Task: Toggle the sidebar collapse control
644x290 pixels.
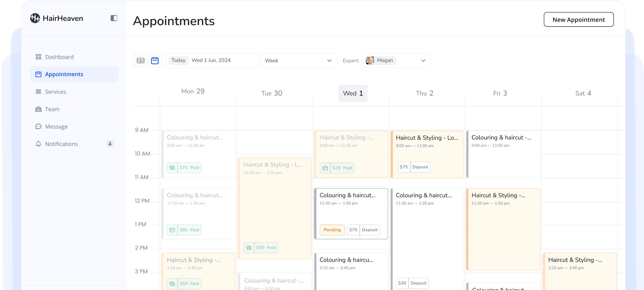Action: [x=113, y=18]
